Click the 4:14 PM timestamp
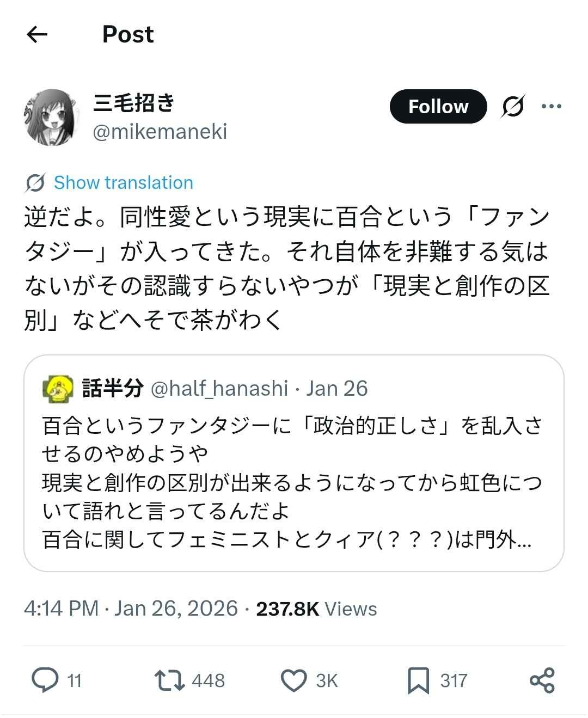588x718 pixels. click(61, 609)
